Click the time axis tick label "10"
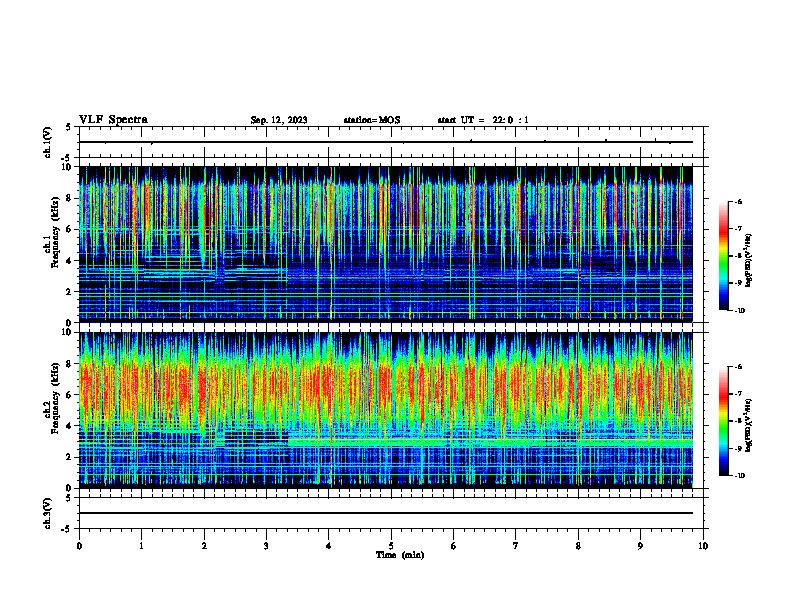The height and width of the screenshot is (612, 792). pos(703,546)
